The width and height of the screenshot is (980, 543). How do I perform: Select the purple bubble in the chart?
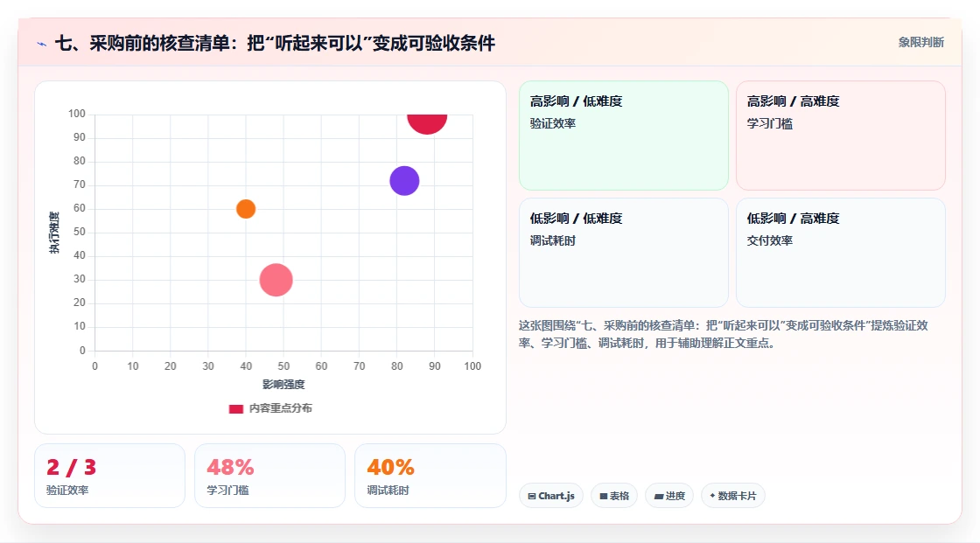pos(404,181)
